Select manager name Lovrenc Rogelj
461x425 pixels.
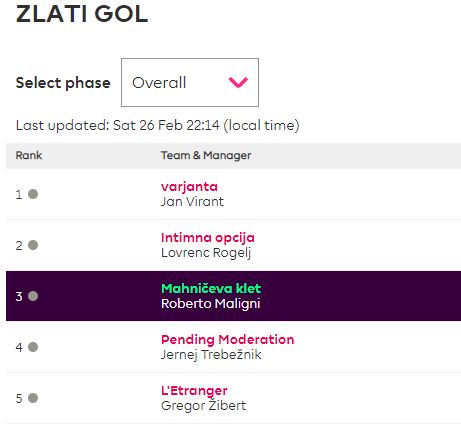pyautogui.click(x=206, y=253)
